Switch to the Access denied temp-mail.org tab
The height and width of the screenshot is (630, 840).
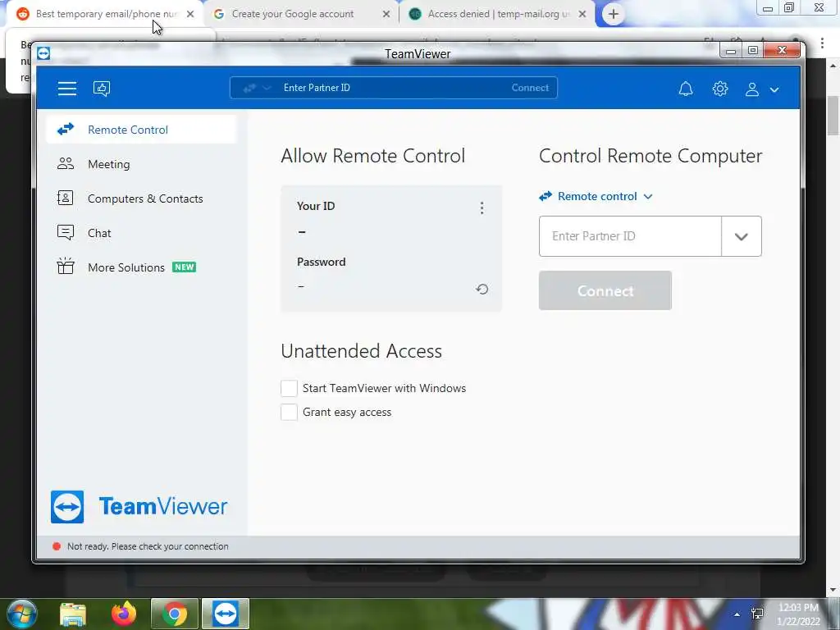pyautogui.click(x=496, y=14)
